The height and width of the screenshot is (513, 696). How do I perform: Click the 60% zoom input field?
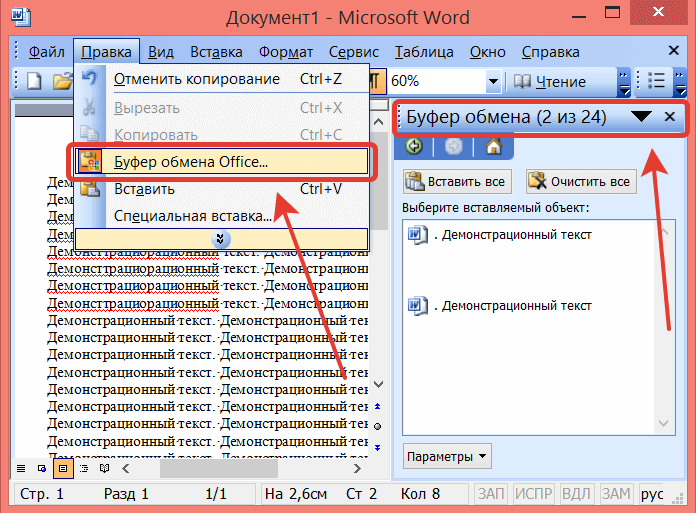pos(437,82)
